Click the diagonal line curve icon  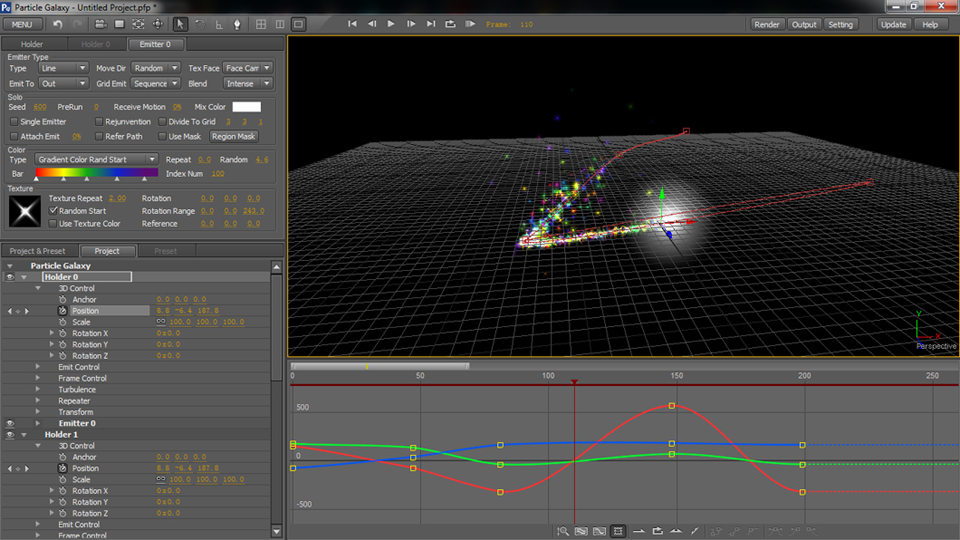pos(694,531)
